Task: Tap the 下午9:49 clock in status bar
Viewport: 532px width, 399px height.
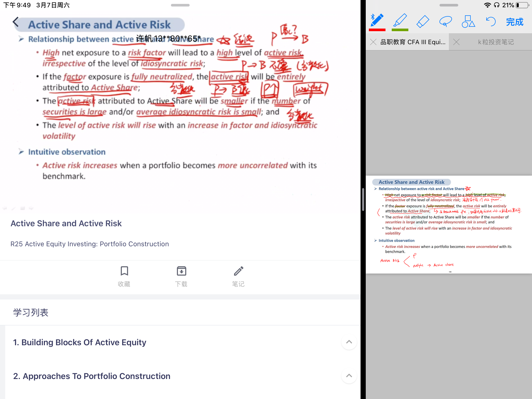Action: [17, 5]
